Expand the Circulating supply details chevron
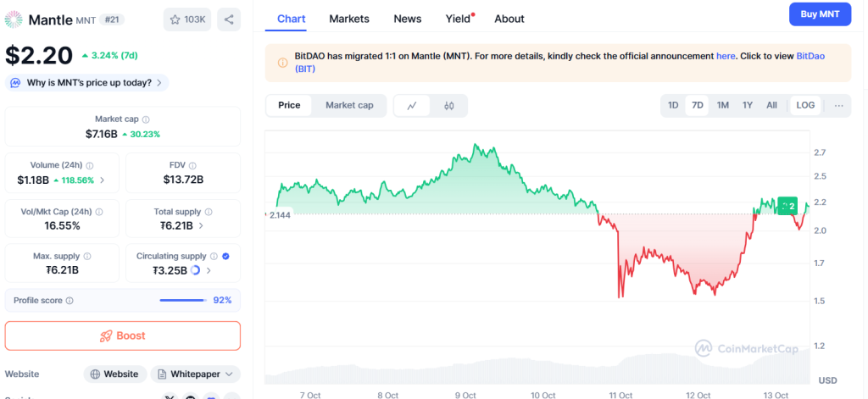The image size is (868, 399). coord(209,270)
